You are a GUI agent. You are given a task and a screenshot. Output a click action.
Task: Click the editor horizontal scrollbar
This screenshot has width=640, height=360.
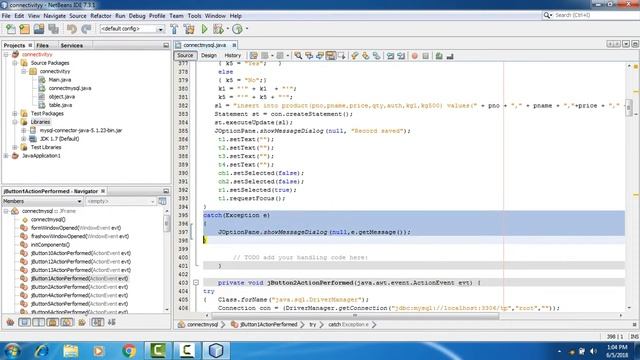coord(355,316)
